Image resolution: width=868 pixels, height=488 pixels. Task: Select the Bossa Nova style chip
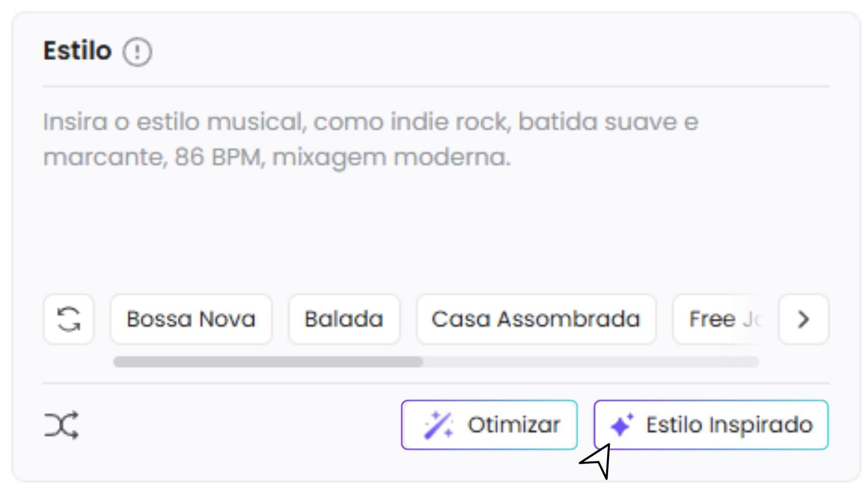[190, 319]
